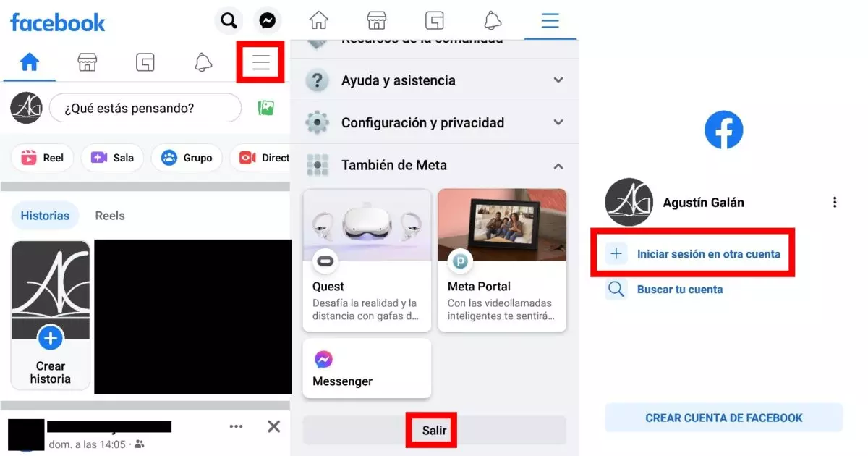The width and height of the screenshot is (868, 456).
Task: Select the Historias tab
Action: click(x=45, y=216)
